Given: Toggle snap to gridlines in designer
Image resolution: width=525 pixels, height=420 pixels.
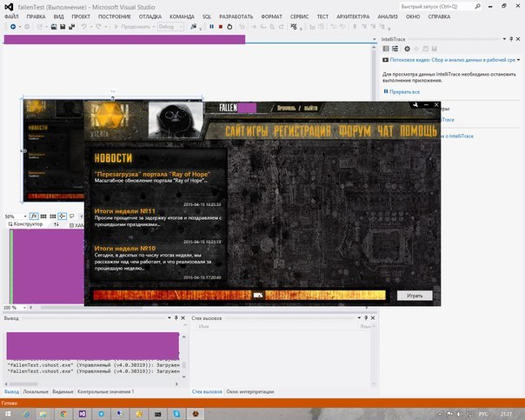Looking at the screenshot, I should [x=53, y=217].
